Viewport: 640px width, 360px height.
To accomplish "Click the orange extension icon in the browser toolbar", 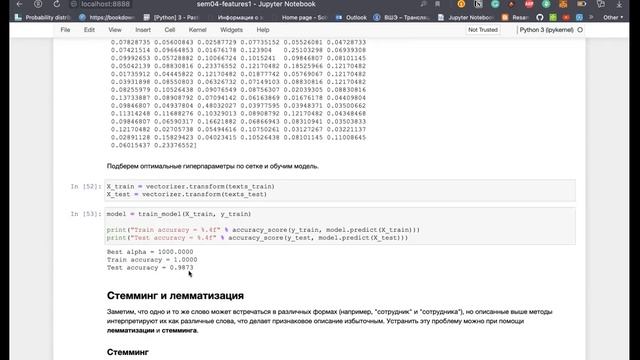I will click(461, 4).
